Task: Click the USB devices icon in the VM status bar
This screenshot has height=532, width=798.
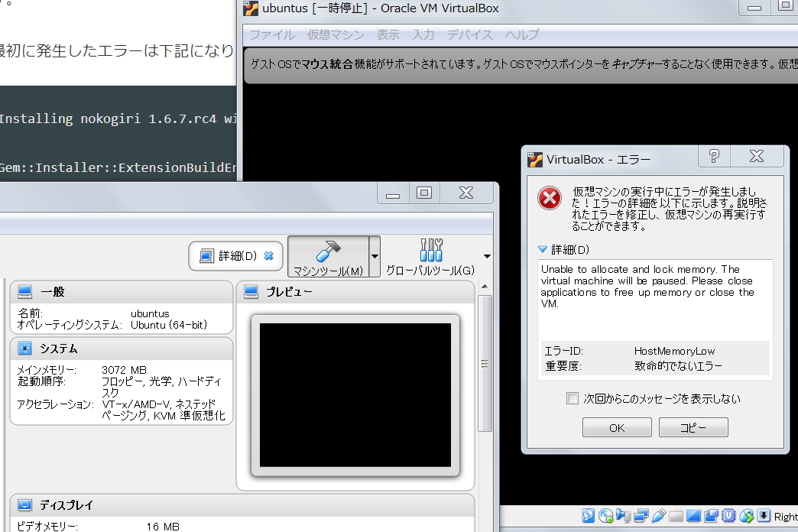Action: [659, 516]
